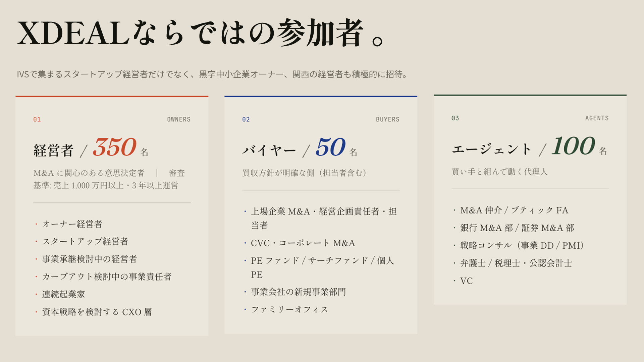Click the list item '連続起業家'

[63, 294]
